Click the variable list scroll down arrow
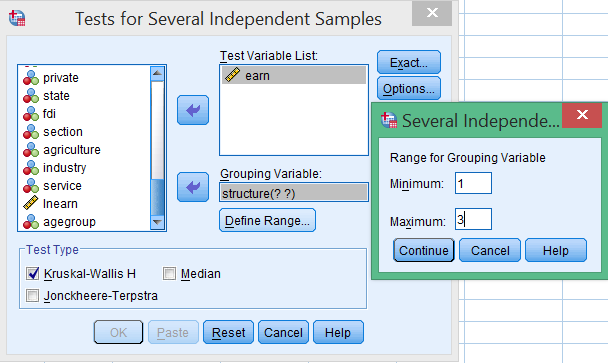This screenshot has width=608, height=363. 157,222
